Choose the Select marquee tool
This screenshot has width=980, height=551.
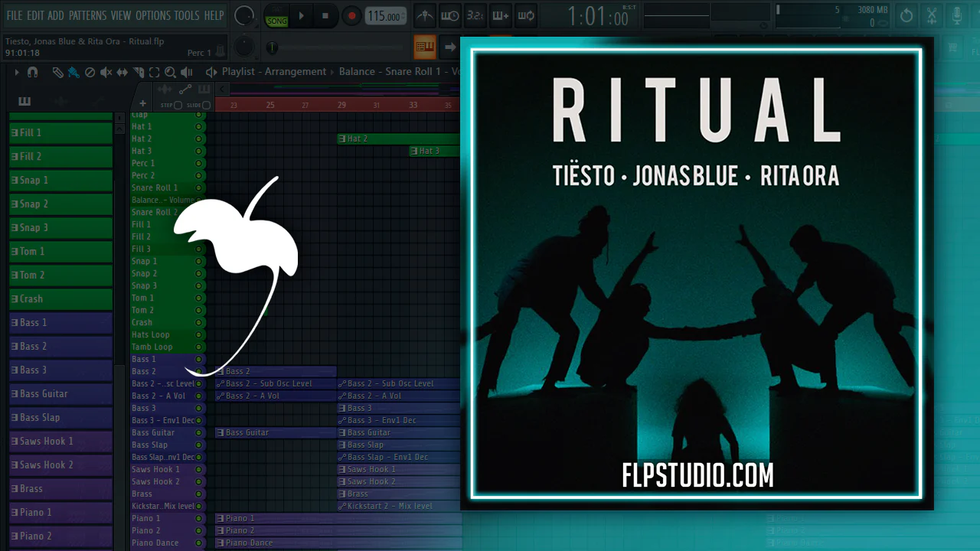point(154,72)
